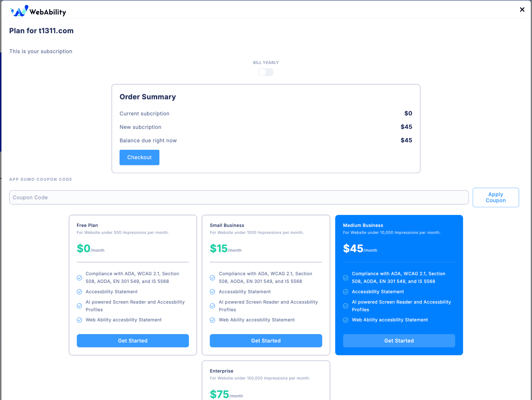Click Get Started on Small Business plan
Image resolution: width=532 pixels, height=400 pixels.
(266, 341)
